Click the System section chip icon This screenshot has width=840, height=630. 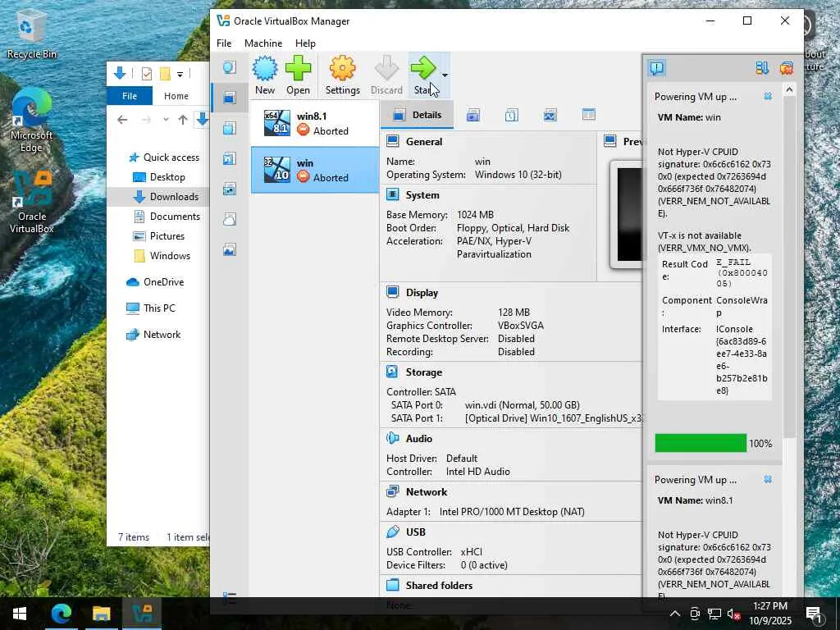pos(393,195)
